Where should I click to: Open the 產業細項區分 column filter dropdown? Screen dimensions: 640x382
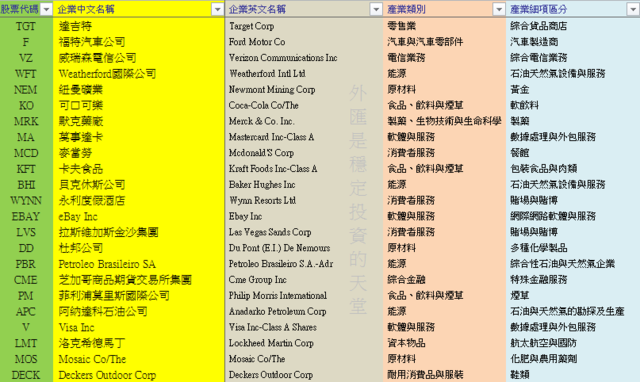click(633, 9)
